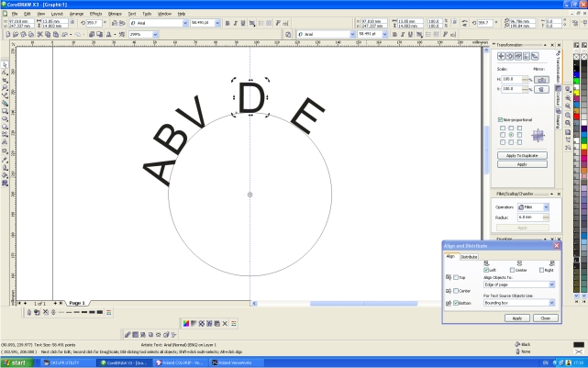Click the horizontal mirror button in Transformation

pyautogui.click(x=541, y=80)
